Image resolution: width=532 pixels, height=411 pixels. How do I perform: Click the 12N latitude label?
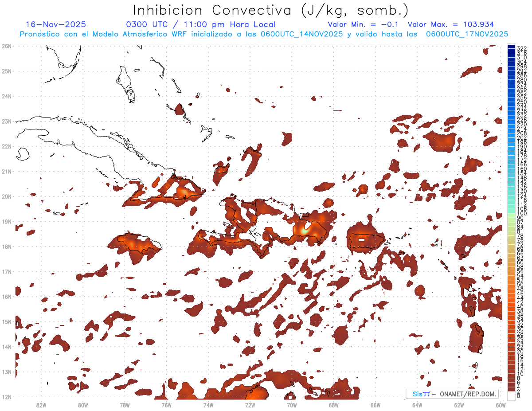[7, 397]
